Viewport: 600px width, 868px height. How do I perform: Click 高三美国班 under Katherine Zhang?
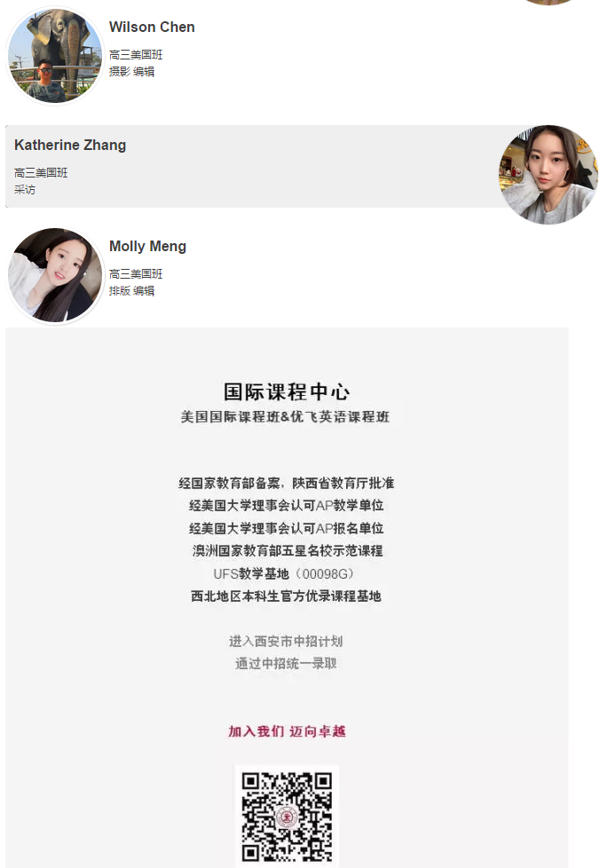41,173
